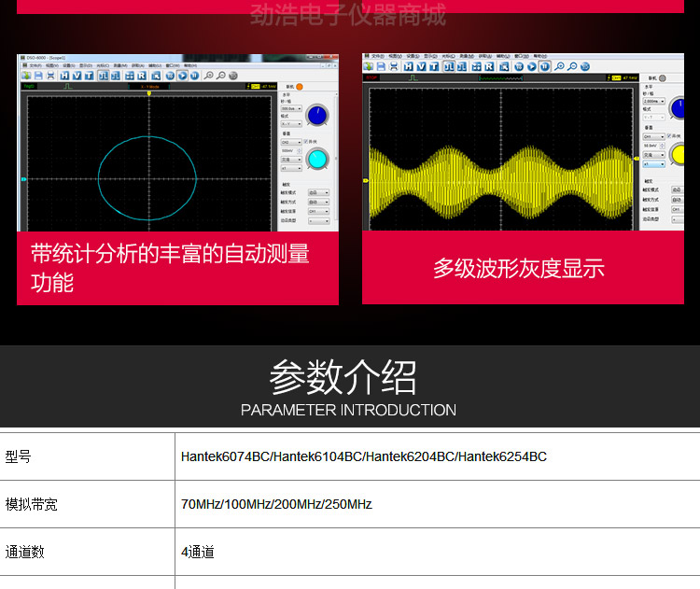Click the V button in left ellipse scope toolbar
700x589 pixels.
pyautogui.click(x=77, y=76)
